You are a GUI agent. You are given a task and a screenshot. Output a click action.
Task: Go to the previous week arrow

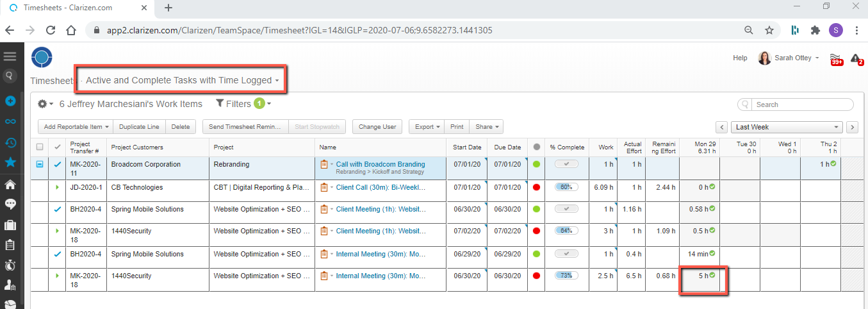pos(722,127)
